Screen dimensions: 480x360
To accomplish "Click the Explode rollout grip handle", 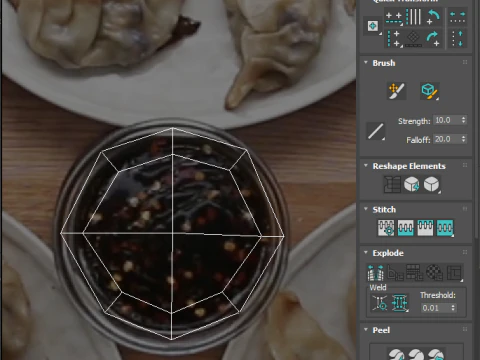I will point(465,252).
